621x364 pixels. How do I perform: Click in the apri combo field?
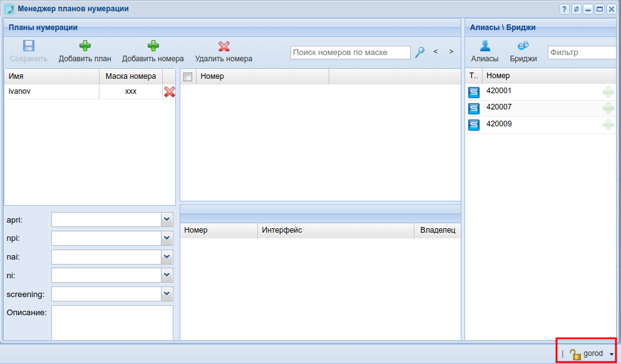click(x=106, y=220)
